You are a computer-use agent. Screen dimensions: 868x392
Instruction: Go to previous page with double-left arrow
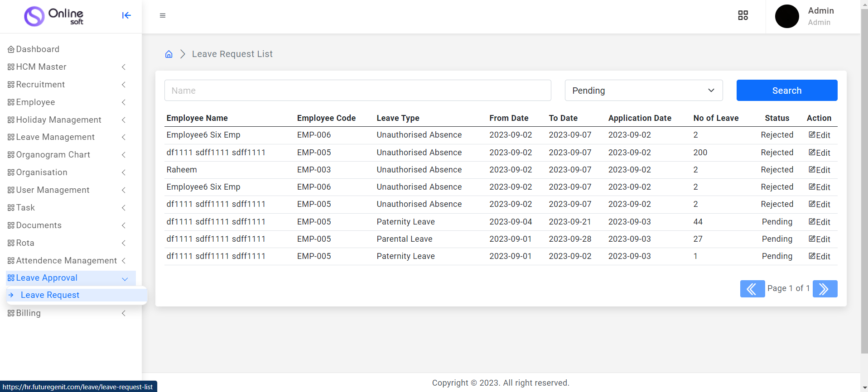pyautogui.click(x=752, y=289)
